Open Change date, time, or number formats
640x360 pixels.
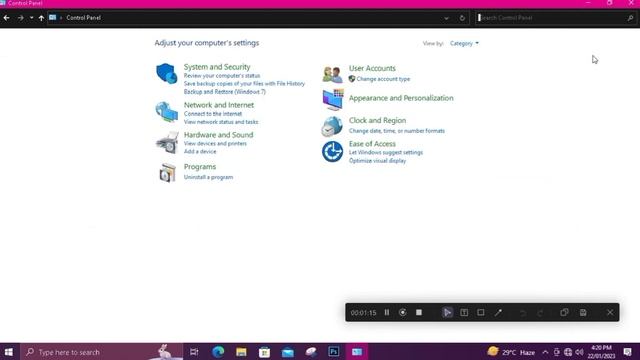[x=397, y=131]
